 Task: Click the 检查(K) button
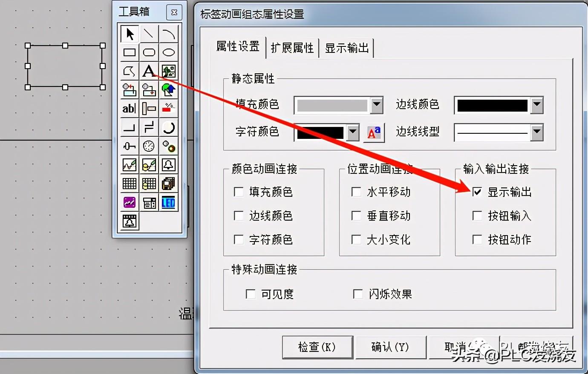coord(317,347)
